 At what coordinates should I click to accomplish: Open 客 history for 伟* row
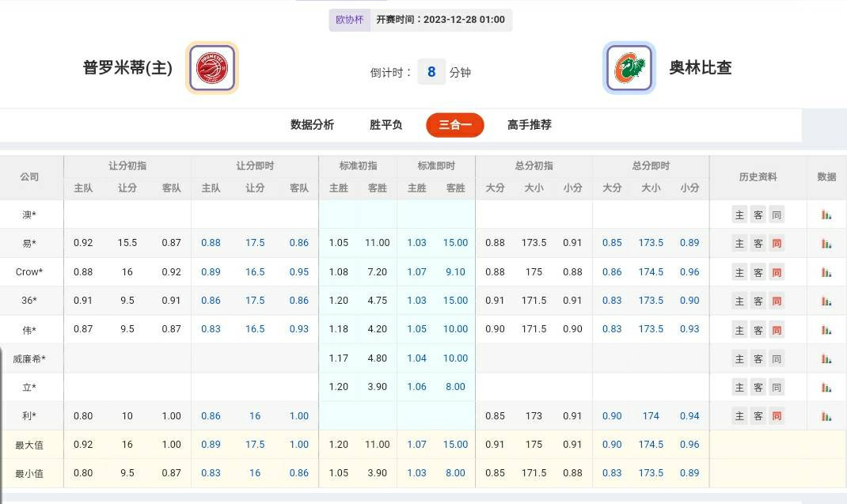coord(758,330)
